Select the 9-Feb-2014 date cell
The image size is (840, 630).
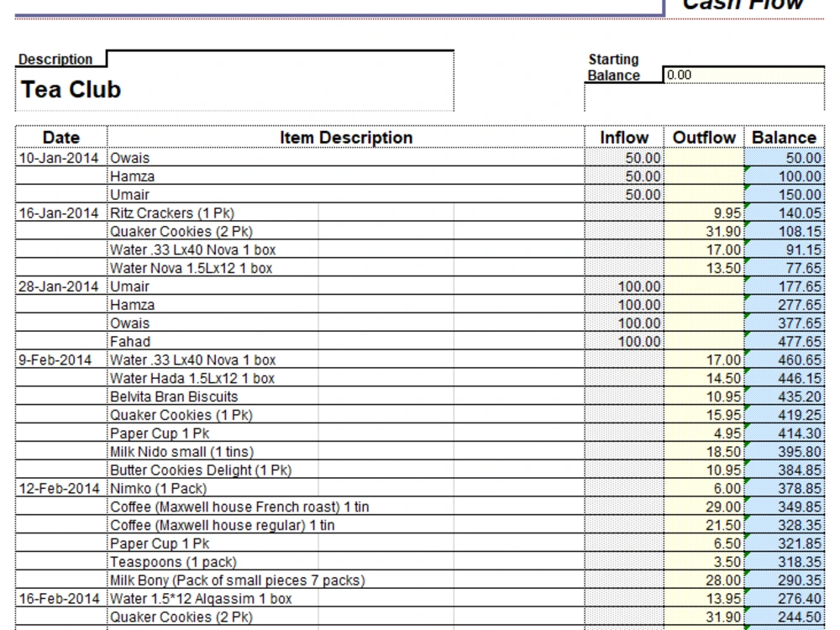61,360
